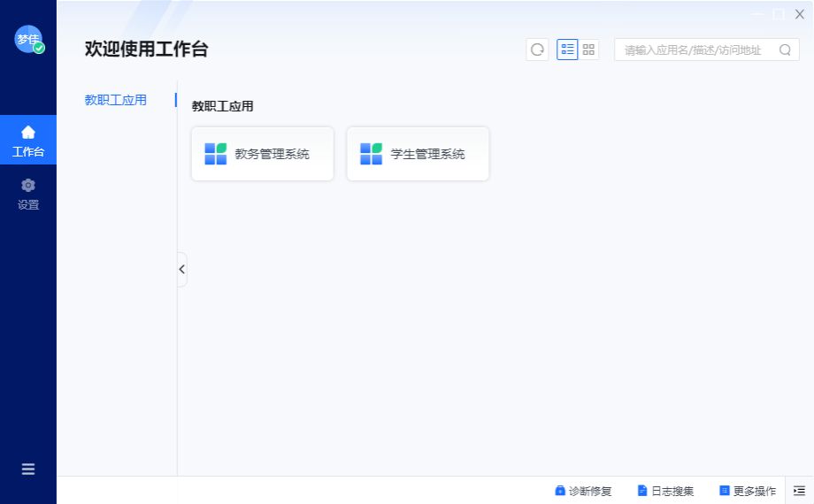
Task: Refresh the application list
Action: point(537,50)
